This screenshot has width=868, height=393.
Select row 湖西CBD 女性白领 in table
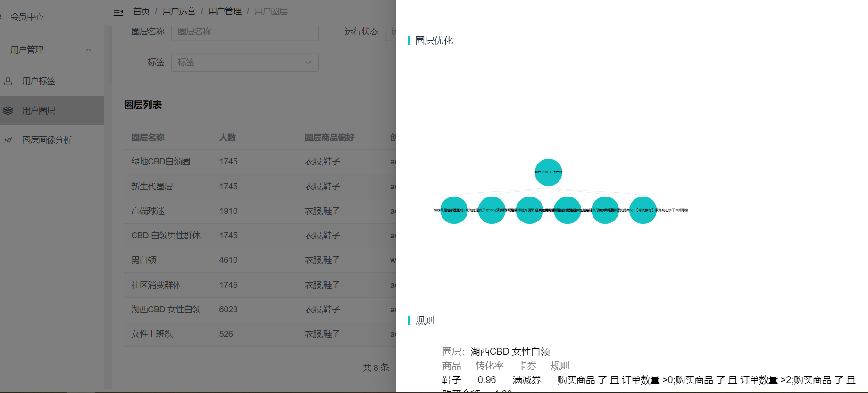click(x=260, y=310)
